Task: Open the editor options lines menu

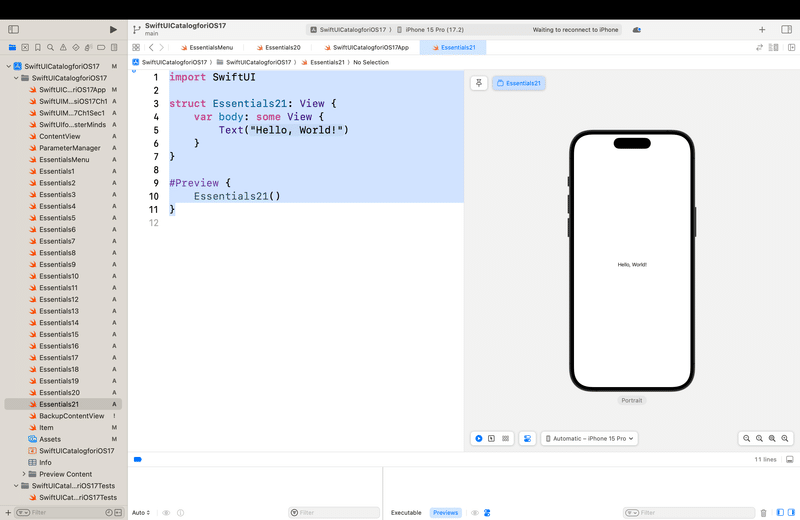Action: point(774,47)
